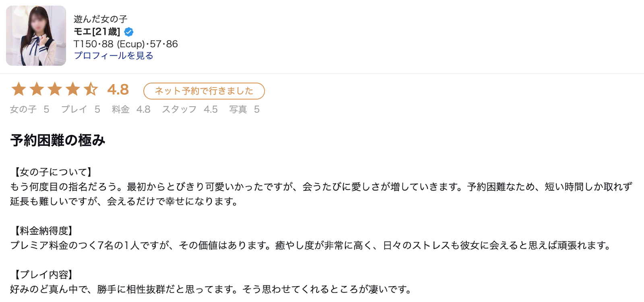Image resolution: width=644 pixels, height=302 pixels.
Task: Select the プレイ 5 score label
Action: point(80,110)
